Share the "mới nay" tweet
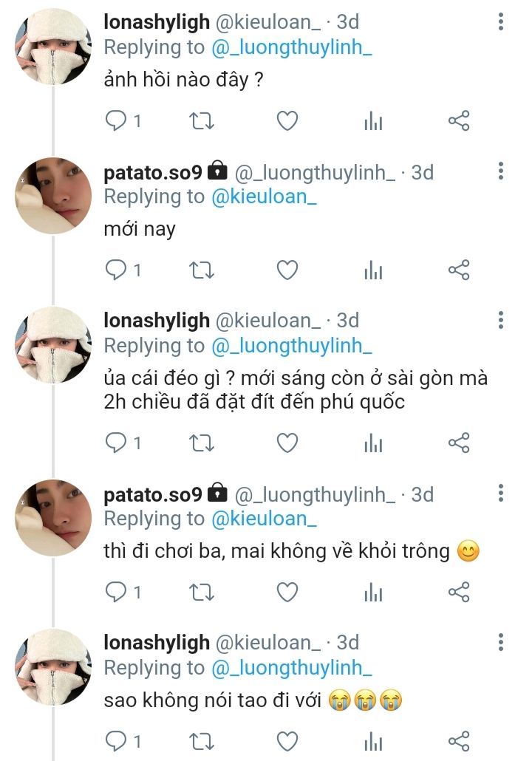532x761 pixels. pyautogui.click(x=459, y=270)
